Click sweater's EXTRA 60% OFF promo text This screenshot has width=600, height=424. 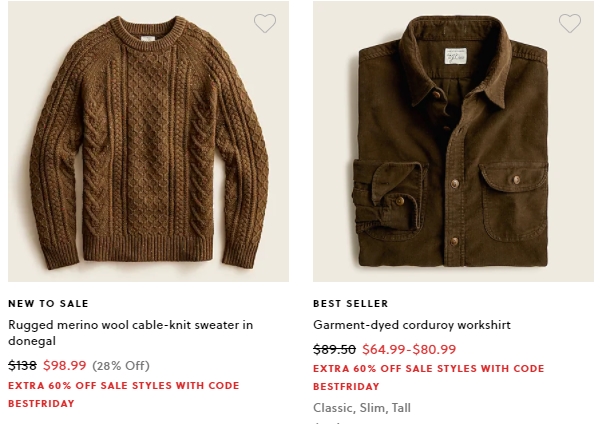tap(124, 385)
